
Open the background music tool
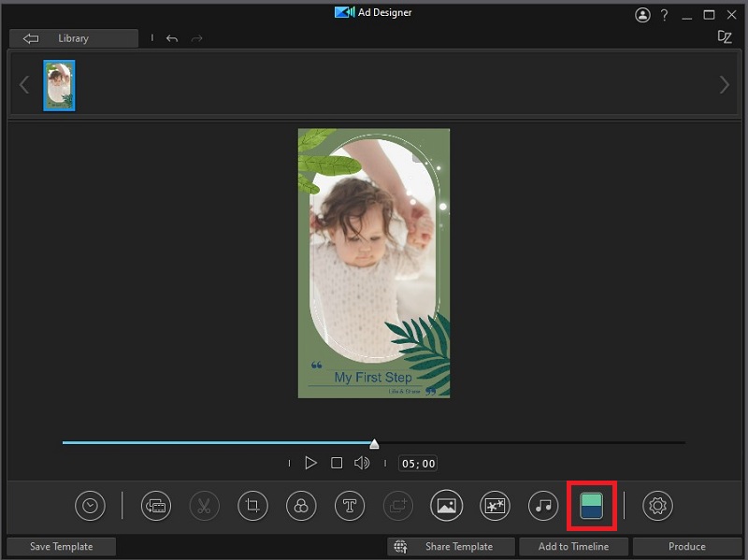pos(543,506)
